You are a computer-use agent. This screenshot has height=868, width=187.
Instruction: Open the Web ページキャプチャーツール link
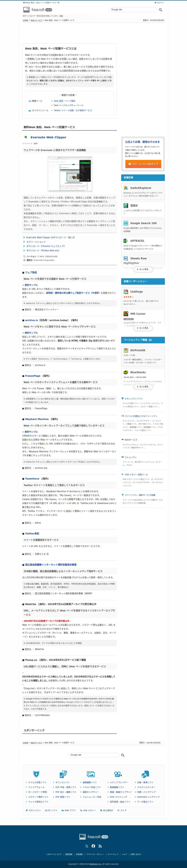point(68,105)
